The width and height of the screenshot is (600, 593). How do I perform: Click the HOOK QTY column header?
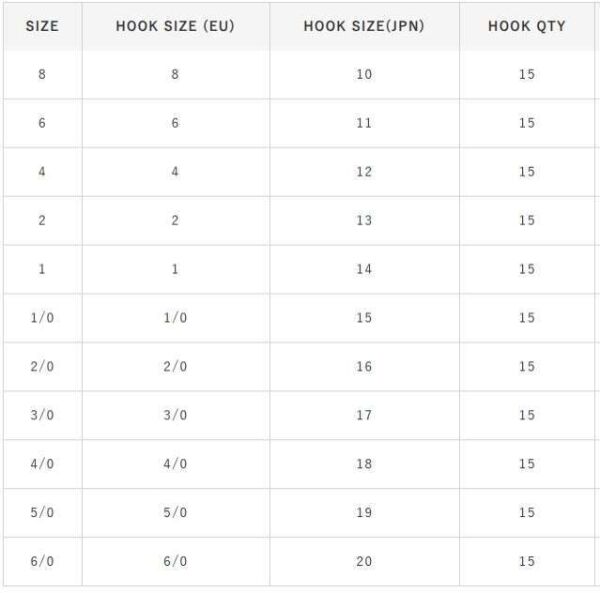[527, 26]
